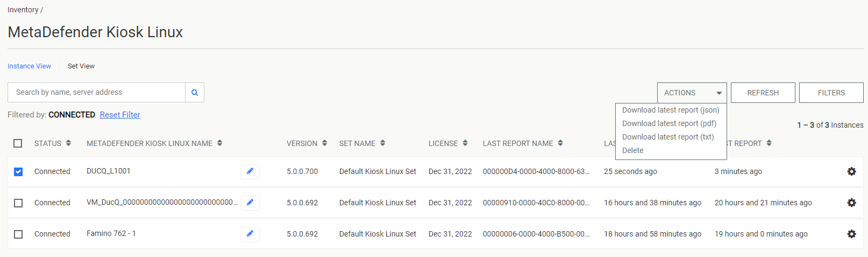The width and height of the screenshot is (868, 257).
Task: Click Connected status in DUCQ_L1001 row
Action: coord(52,171)
